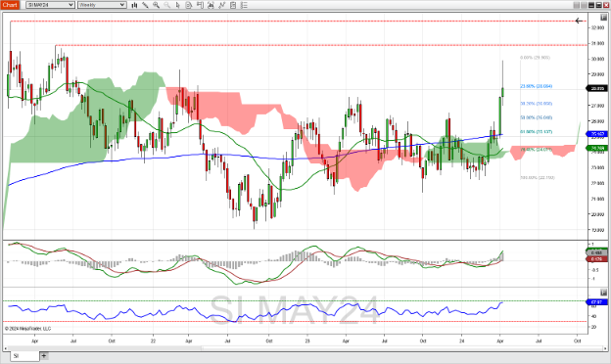Open the data series icon
This screenshot has height=364, width=611.
point(189,5)
